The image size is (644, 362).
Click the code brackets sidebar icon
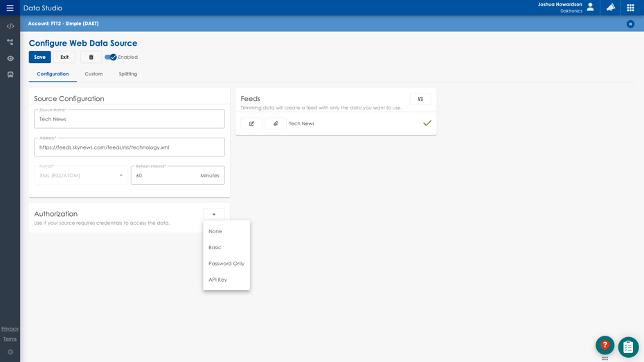(x=10, y=26)
